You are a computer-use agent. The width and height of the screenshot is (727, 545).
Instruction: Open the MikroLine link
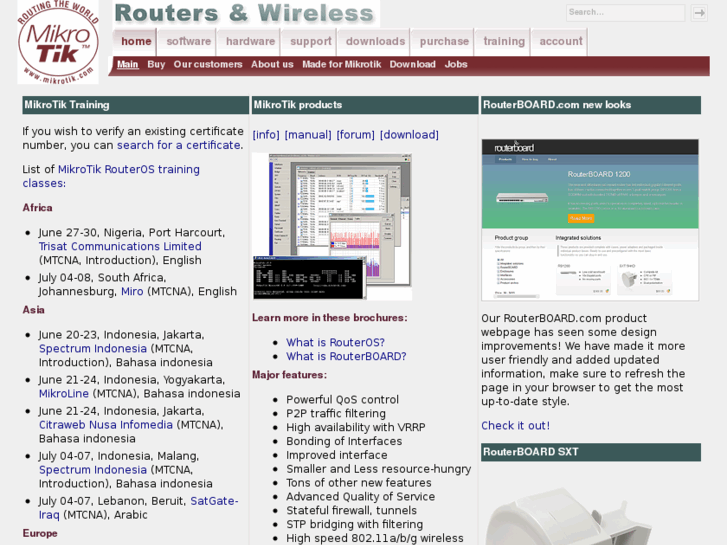pos(64,393)
